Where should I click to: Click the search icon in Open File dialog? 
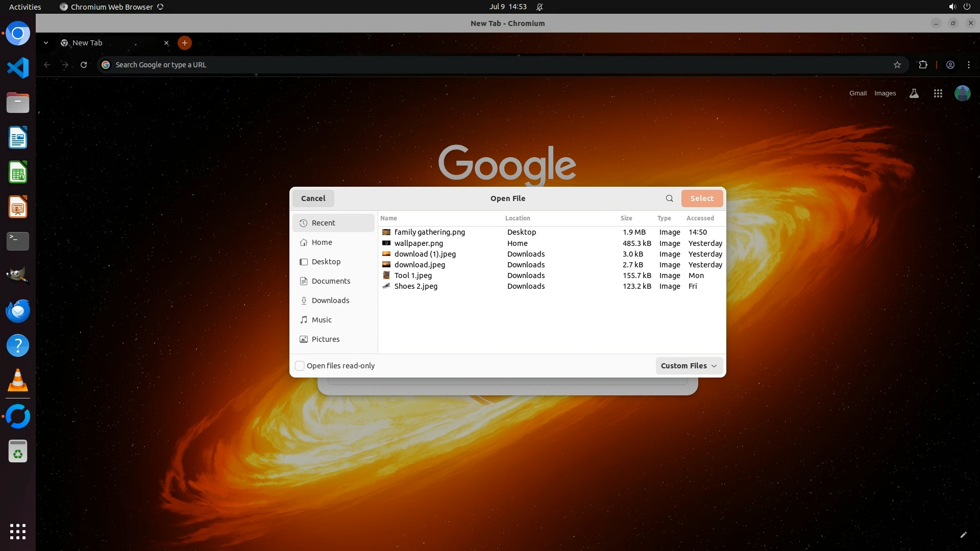click(x=669, y=198)
